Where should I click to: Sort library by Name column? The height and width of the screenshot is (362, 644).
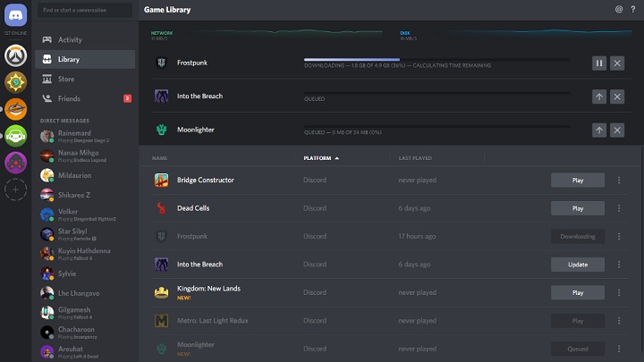click(159, 158)
